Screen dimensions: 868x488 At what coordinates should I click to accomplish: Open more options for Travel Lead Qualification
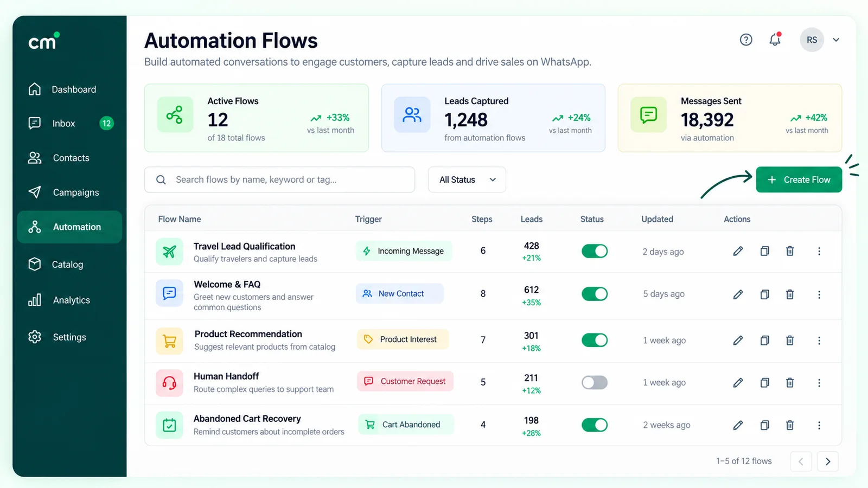[x=819, y=251]
